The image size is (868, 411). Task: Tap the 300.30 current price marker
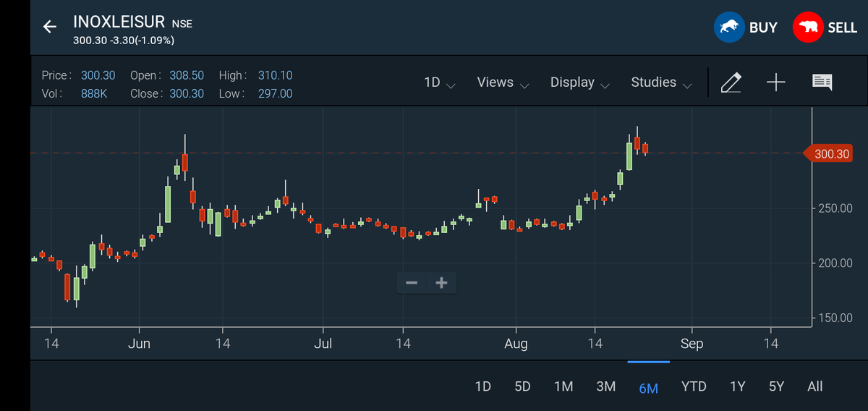pyautogui.click(x=829, y=153)
